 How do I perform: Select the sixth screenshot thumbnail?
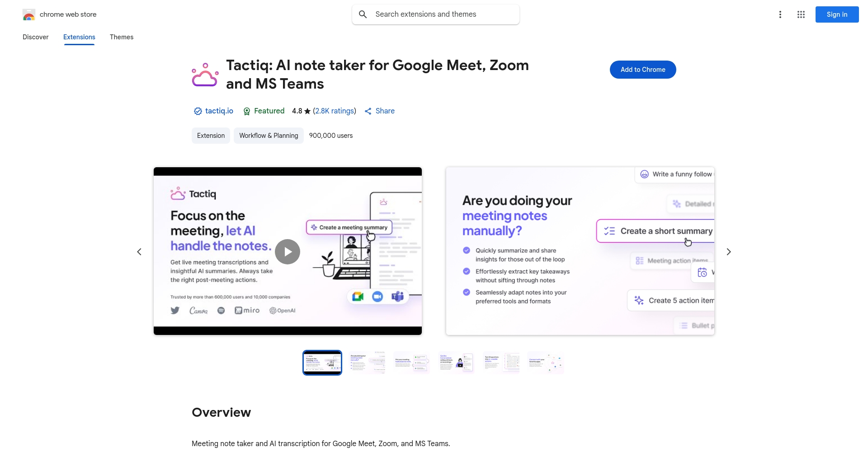pos(546,363)
